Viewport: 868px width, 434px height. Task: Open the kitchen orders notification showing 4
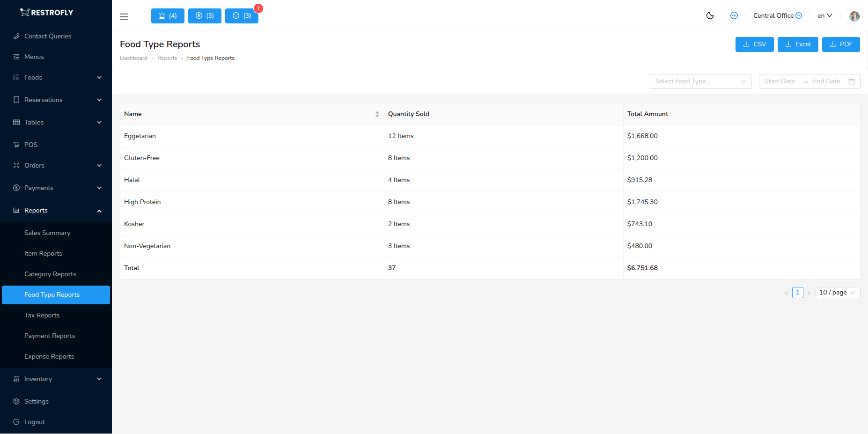coord(167,15)
